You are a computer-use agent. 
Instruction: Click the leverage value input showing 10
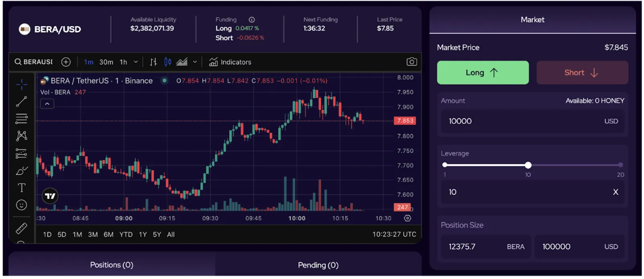click(533, 192)
